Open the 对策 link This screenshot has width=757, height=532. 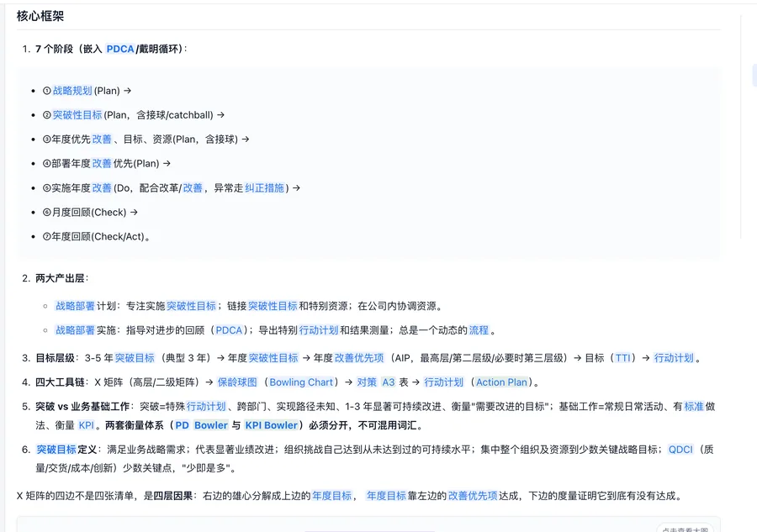[367, 382]
